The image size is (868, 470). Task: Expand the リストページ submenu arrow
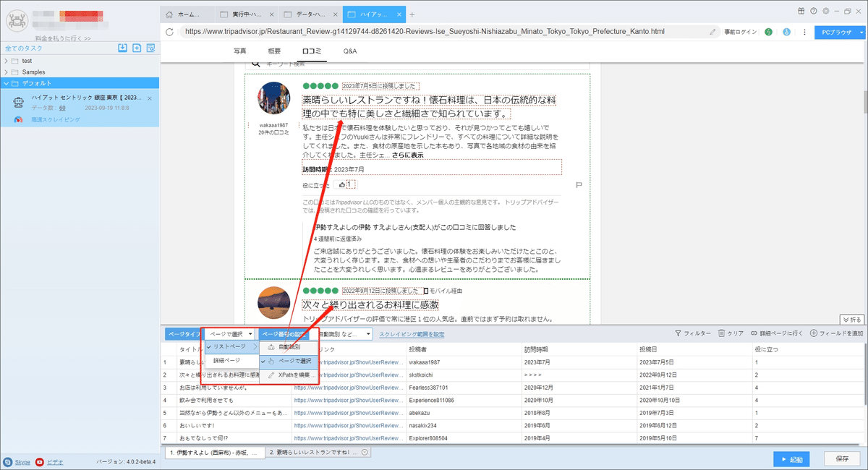coord(254,347)
